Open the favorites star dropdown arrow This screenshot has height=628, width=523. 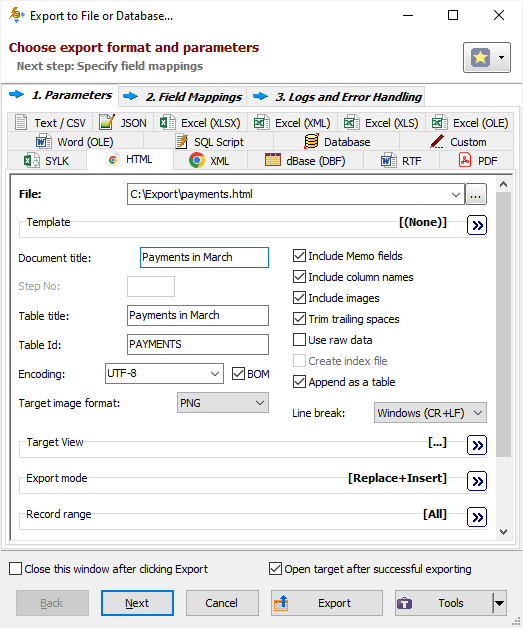[501, 57]
